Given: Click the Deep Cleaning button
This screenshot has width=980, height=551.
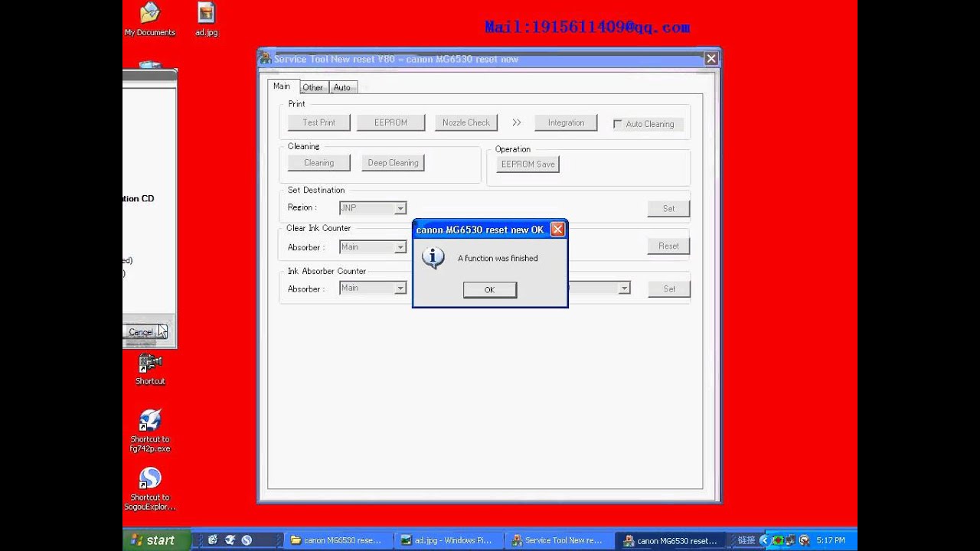Looking at the screenshot, I should (393, 163).
